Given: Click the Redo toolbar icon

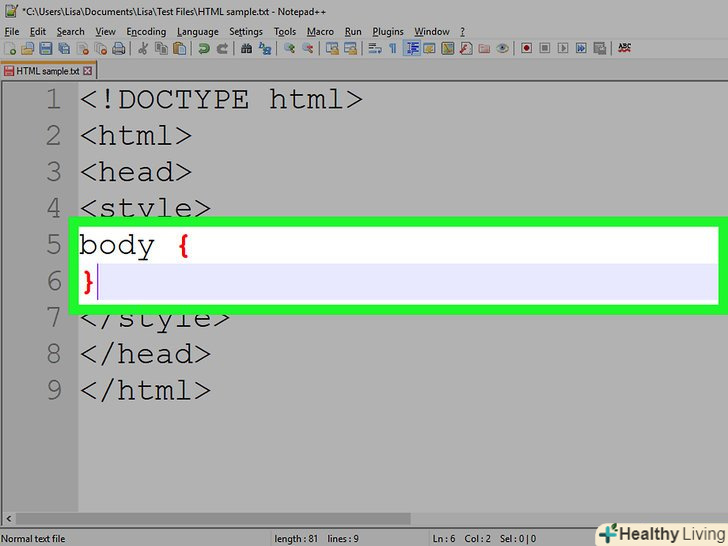Looking at the screenshot, I should click(x=222, y=48).
